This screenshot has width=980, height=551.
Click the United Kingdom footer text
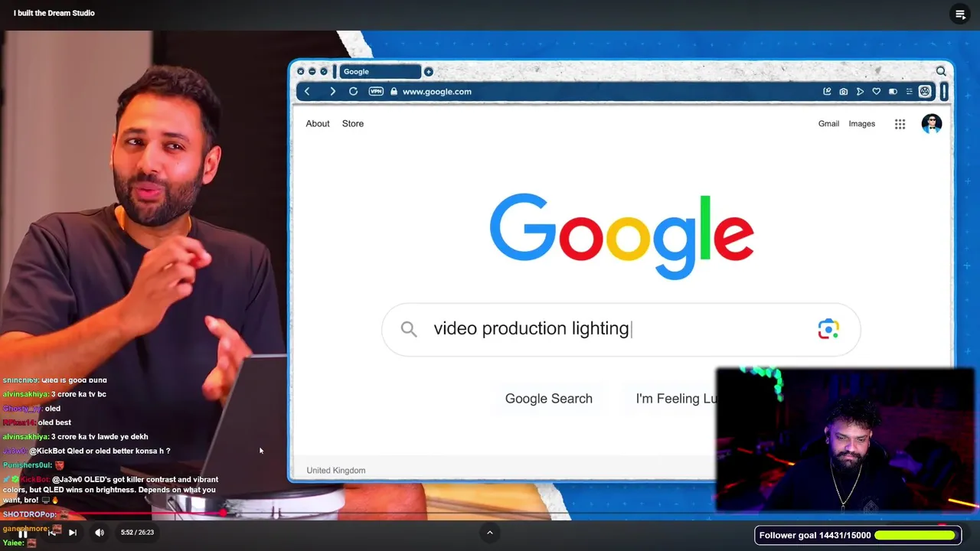(x=336, y=471)
